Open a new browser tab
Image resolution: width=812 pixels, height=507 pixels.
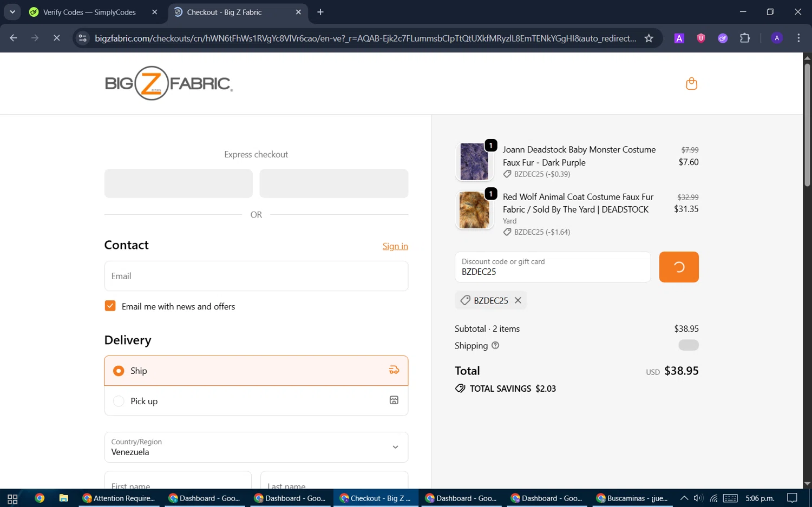point(320,12)
